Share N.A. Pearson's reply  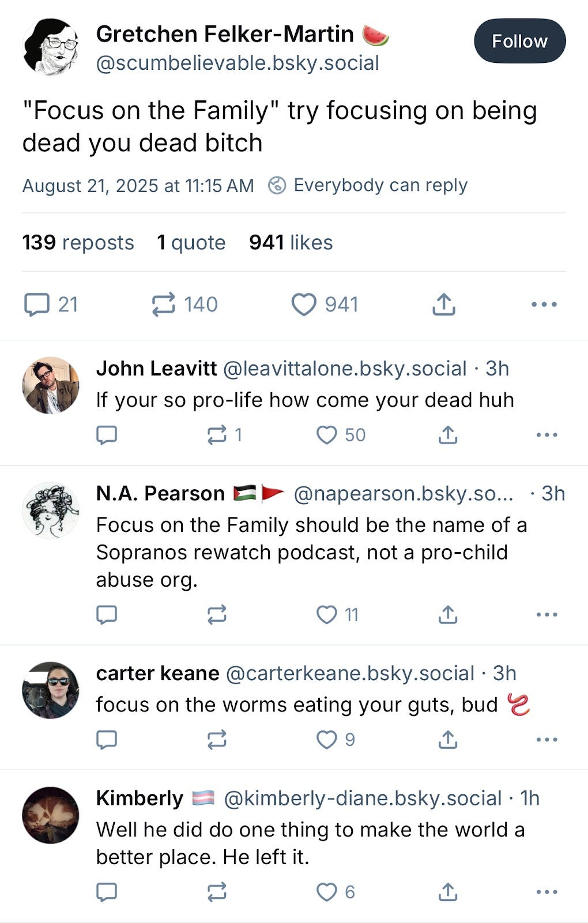pyautogui.click(x=447, y=614)
